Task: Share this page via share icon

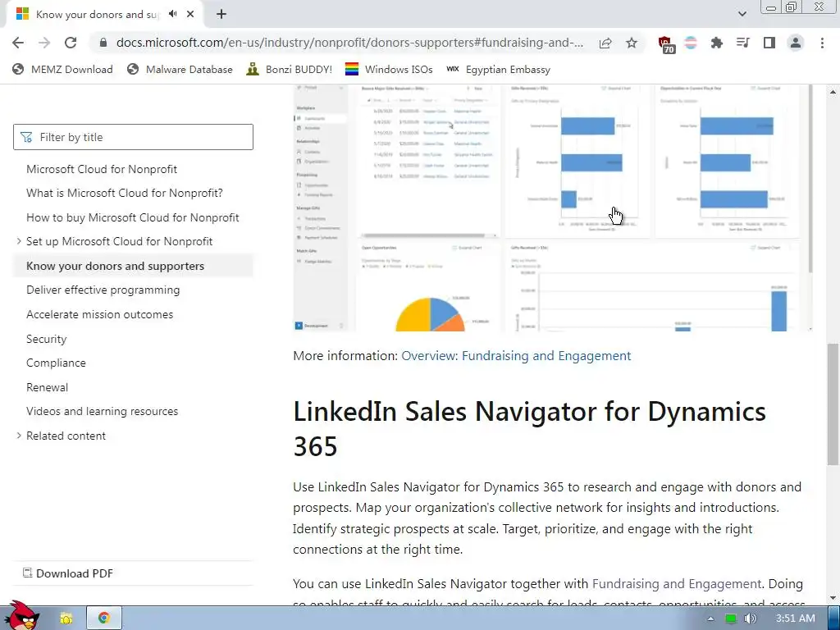Action: 605,43
